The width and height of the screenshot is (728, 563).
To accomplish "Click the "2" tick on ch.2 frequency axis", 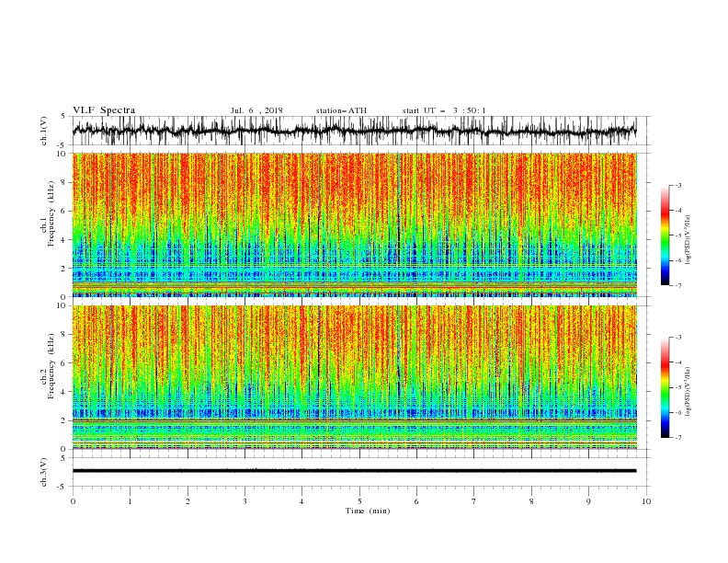I will (65, 420).
